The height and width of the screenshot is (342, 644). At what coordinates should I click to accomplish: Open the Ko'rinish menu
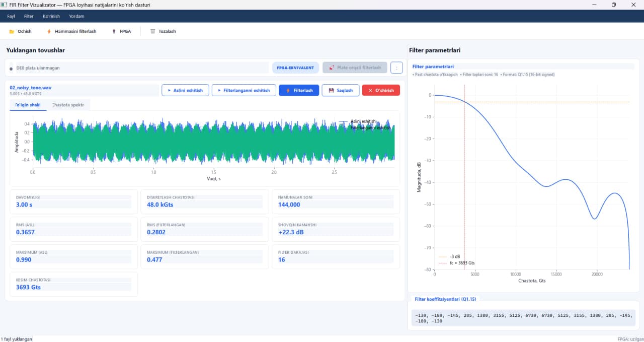[51, 16]
